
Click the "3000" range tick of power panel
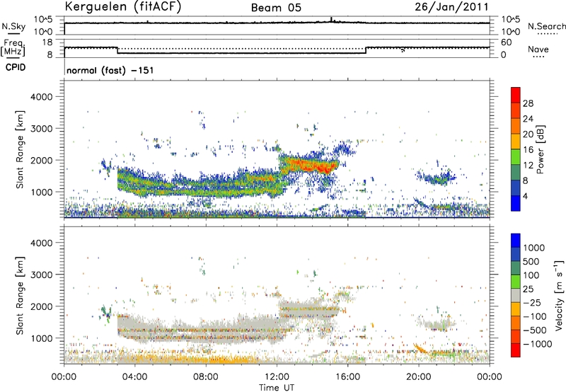click(41, 129)
